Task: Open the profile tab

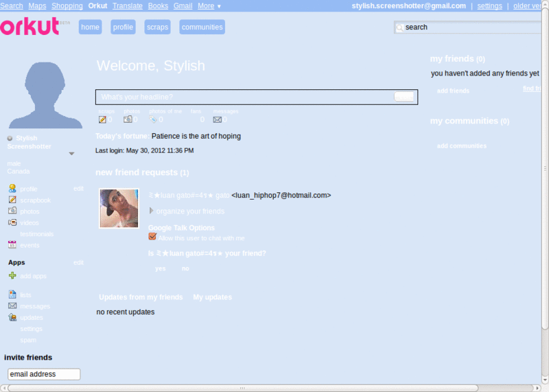Action: click(123, 27)
